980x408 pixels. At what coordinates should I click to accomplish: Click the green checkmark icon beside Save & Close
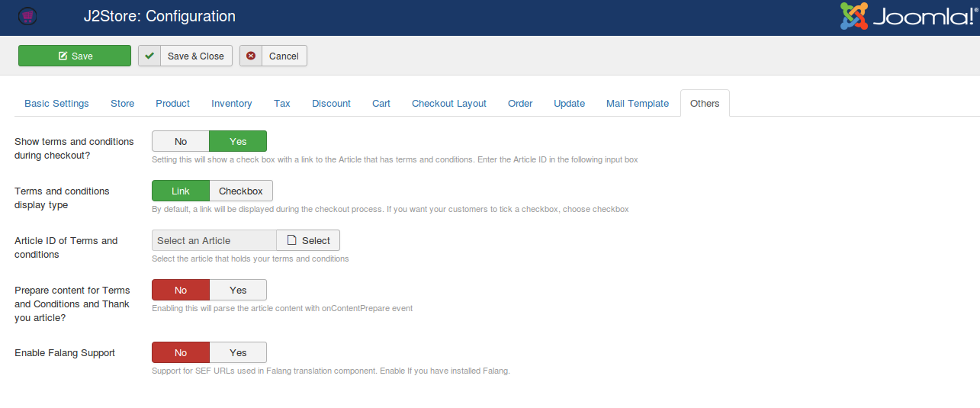tap(149, 56)
